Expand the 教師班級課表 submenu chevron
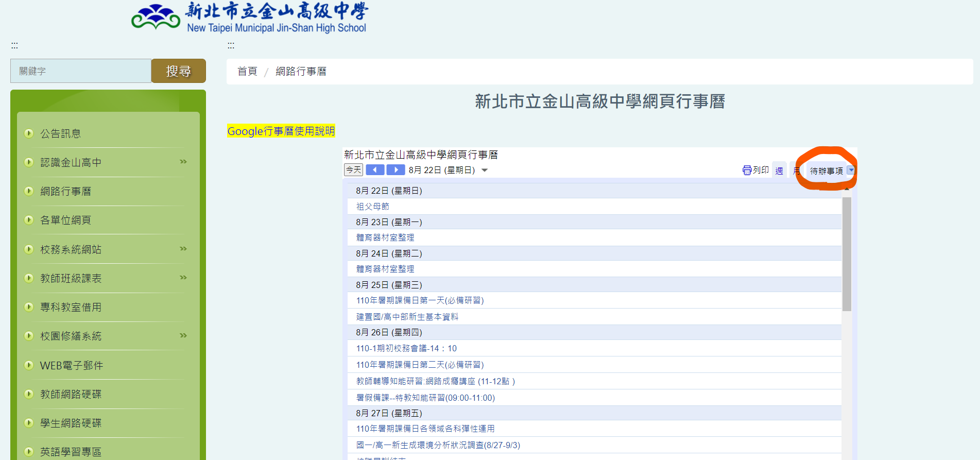The height and width of the screenshot is (460, 980). [183, 278]
